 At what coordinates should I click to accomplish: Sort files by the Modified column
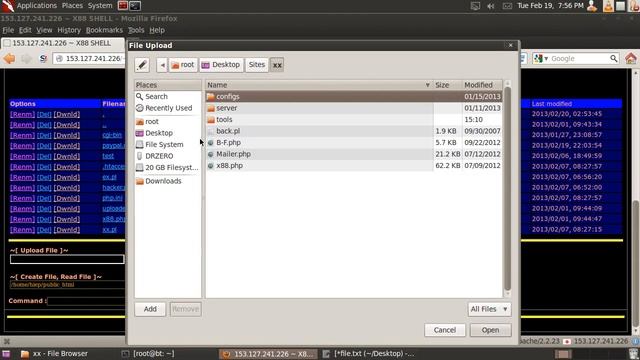click(482, 85)
